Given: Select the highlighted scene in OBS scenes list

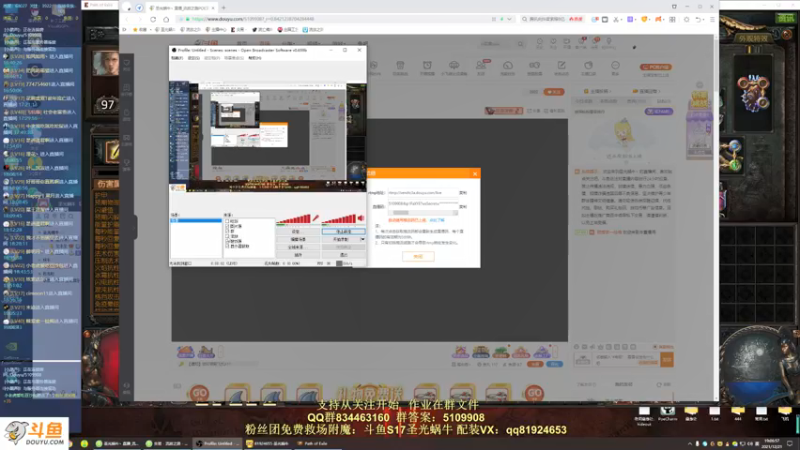Looking at the screenshot, I should point(196,220).
